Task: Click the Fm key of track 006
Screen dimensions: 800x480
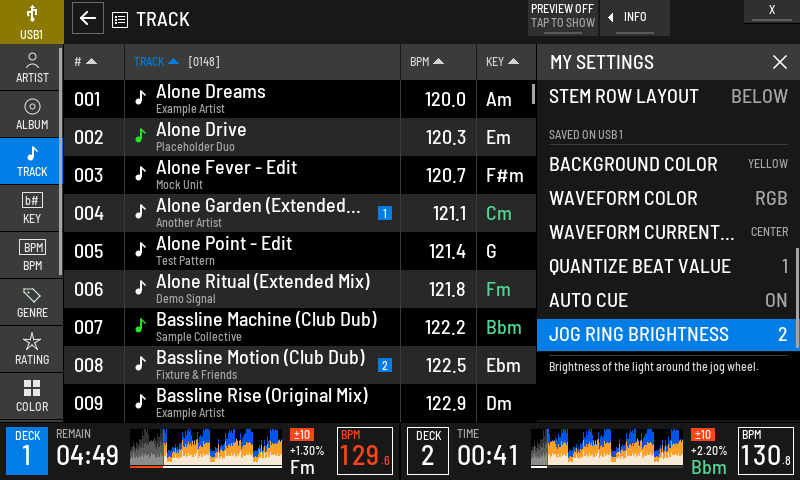Action: pyautogui.click(x=498, y=289)
